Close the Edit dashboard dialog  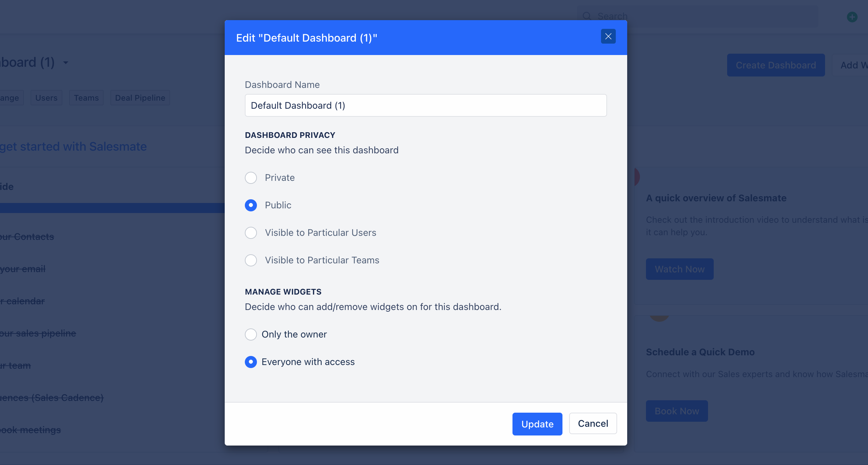[608, 36]
